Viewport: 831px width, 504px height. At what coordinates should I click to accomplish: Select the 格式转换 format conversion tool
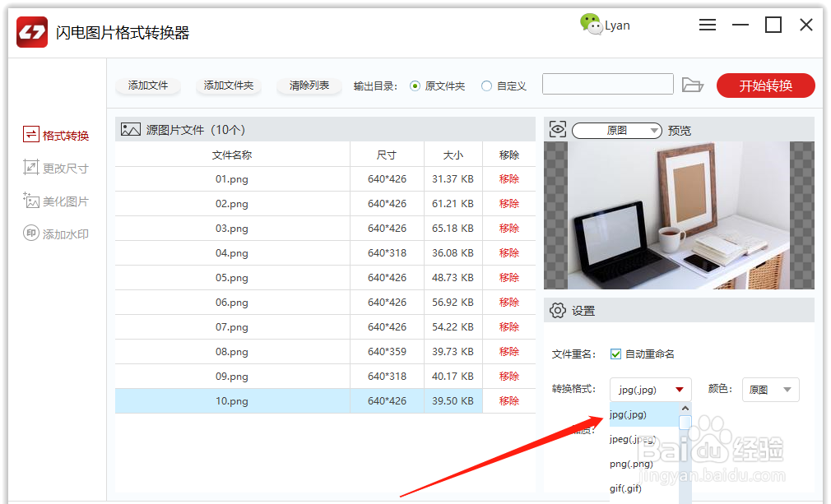(58, 134)
